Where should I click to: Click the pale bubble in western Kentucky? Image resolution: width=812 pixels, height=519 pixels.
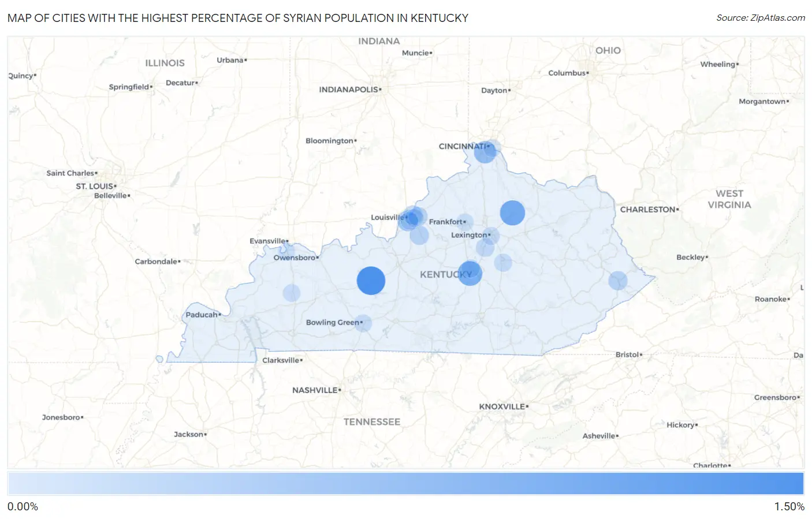(292, 293)
